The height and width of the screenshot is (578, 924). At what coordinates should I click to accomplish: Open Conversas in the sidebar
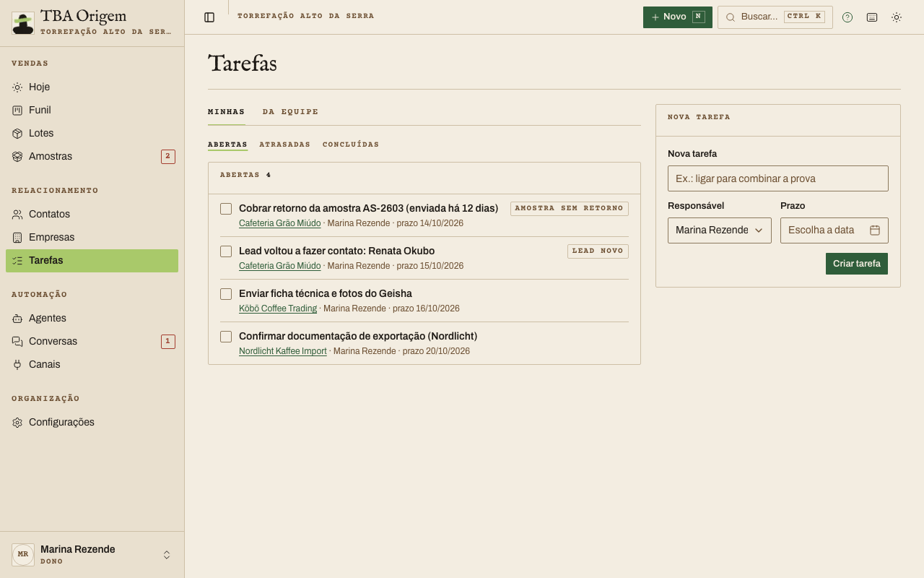click(x=92, y=341)
